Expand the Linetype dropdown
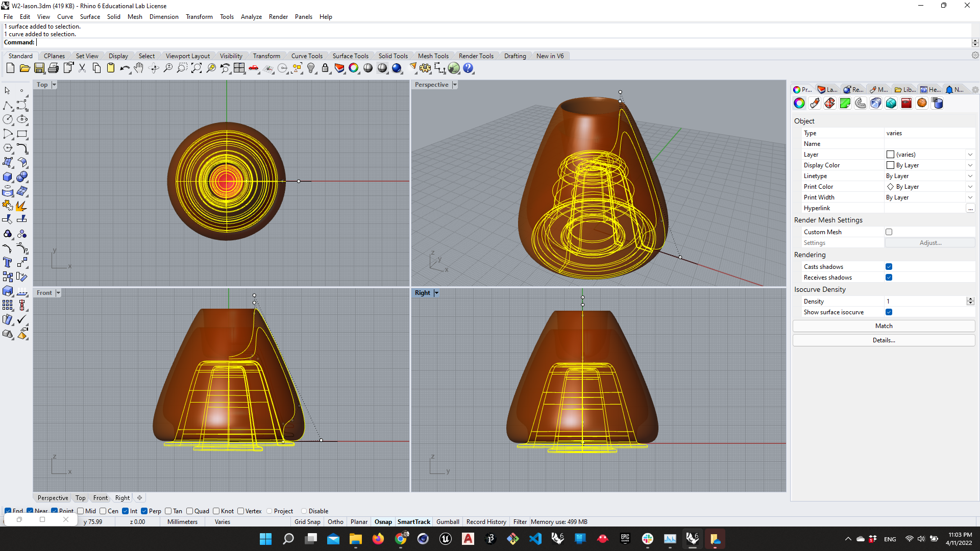 [970, 176]
